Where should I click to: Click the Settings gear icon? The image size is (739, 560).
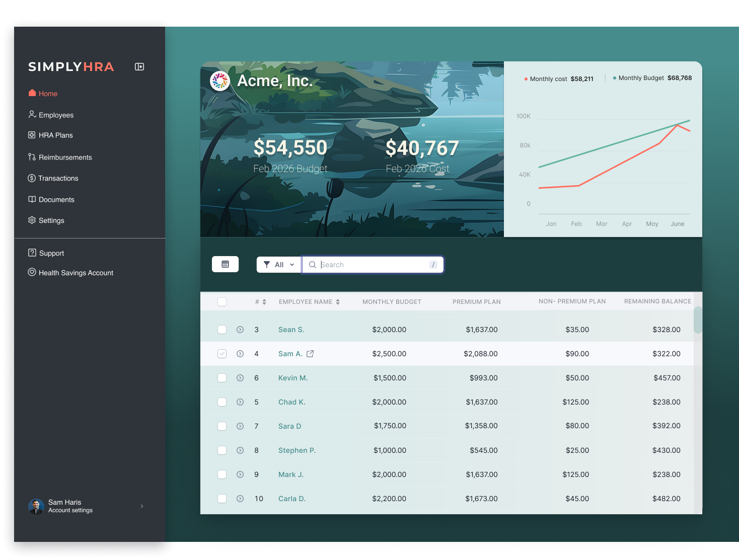[x=32, y=220]
